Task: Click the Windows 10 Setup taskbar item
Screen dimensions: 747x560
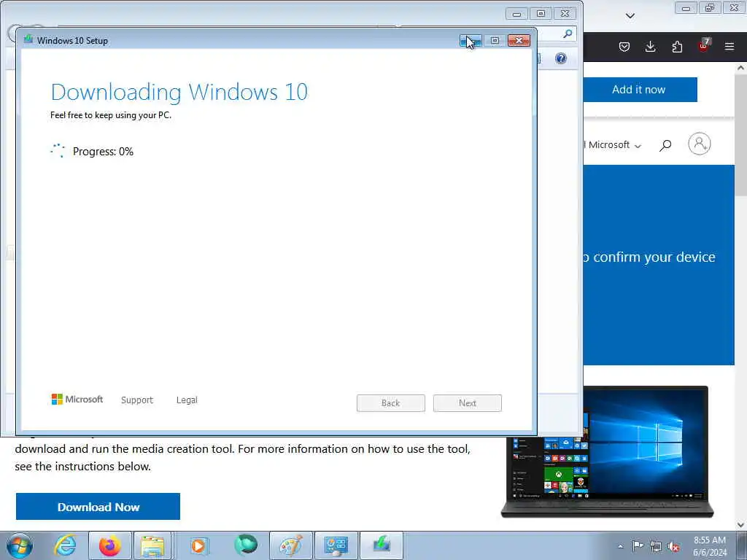Action: (x=381, y=545)
